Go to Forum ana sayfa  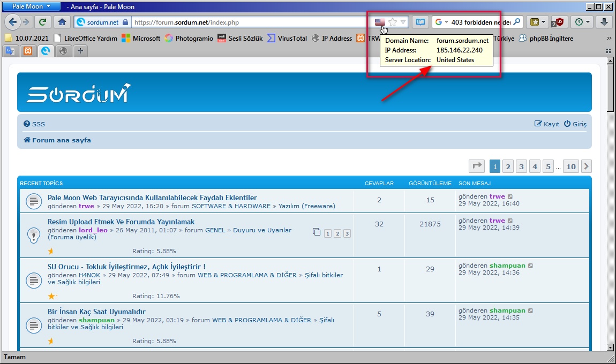click(x=57, y=140)
